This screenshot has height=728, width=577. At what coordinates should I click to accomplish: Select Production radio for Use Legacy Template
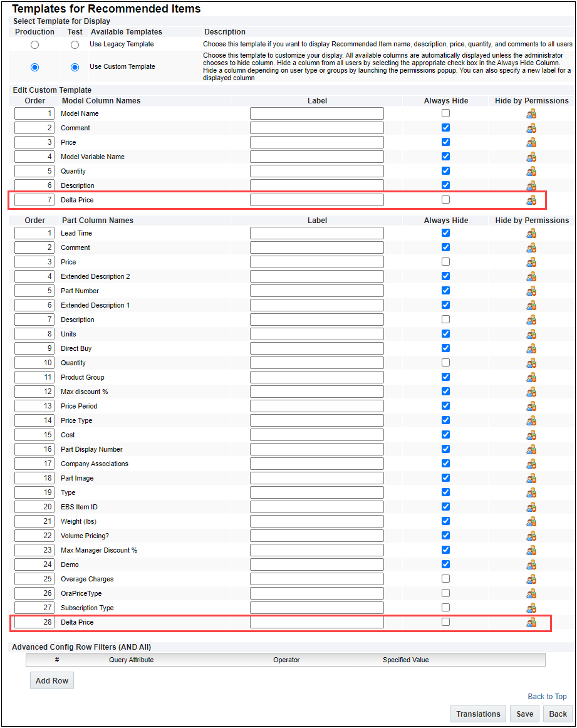(x=35, y=44)
